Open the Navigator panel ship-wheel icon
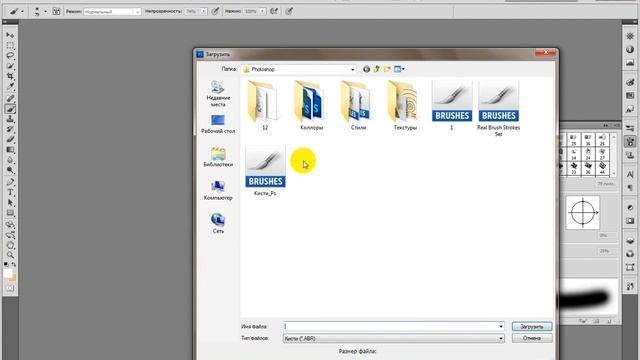Viewport: 640px width, 360px height. pyautogui.click(x=630, y=36)
